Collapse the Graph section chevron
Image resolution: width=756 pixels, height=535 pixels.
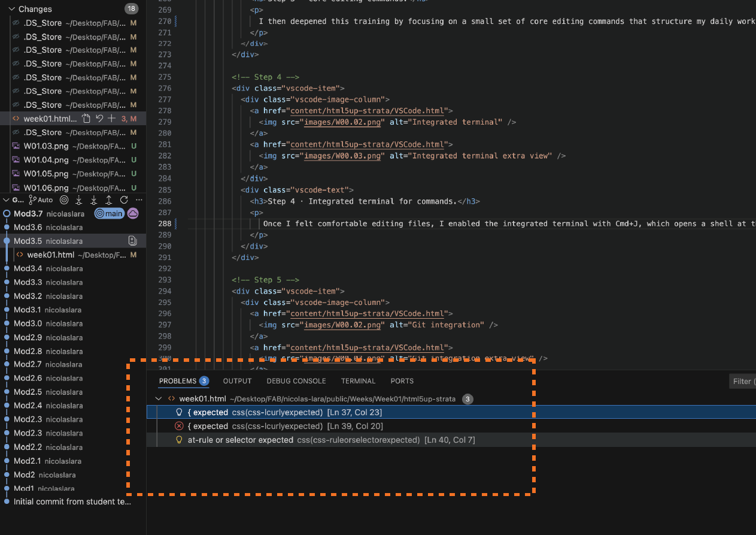(5, 200)
